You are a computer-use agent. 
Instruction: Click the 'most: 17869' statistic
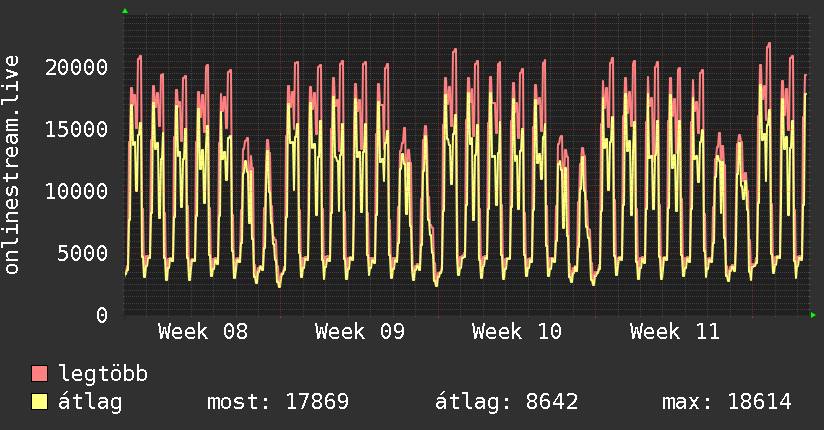tap(277, 402)
